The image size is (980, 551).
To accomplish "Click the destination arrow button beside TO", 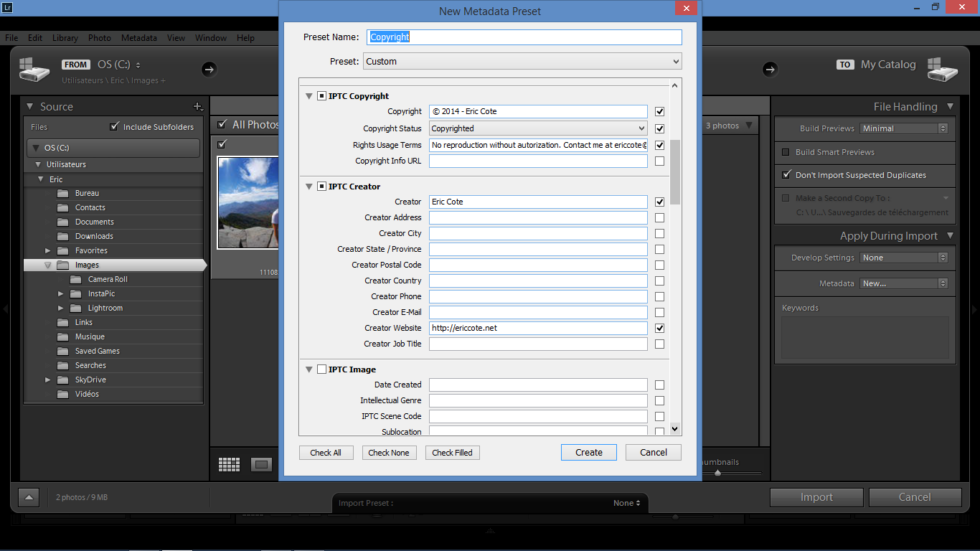I will pos(770,69).
